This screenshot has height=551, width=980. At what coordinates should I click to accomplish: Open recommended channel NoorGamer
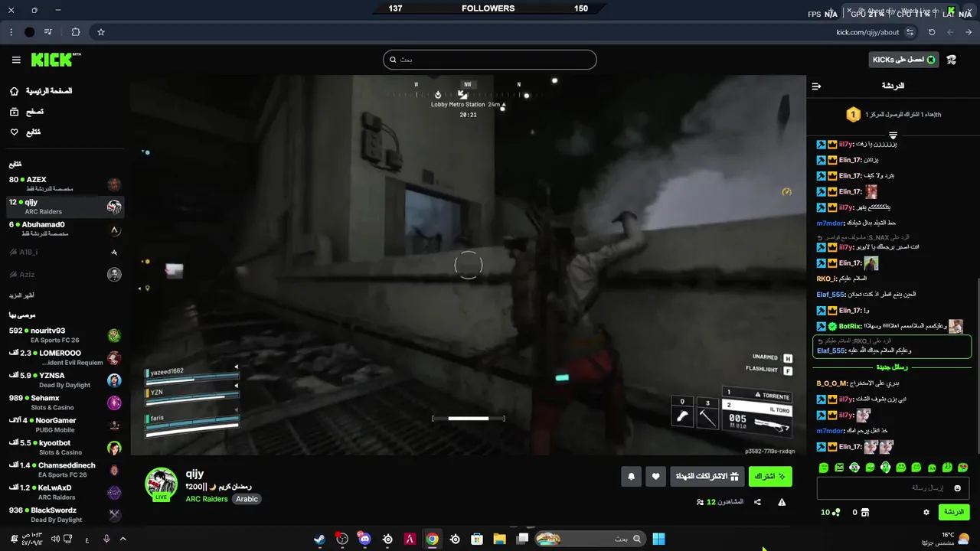[65, 425]
